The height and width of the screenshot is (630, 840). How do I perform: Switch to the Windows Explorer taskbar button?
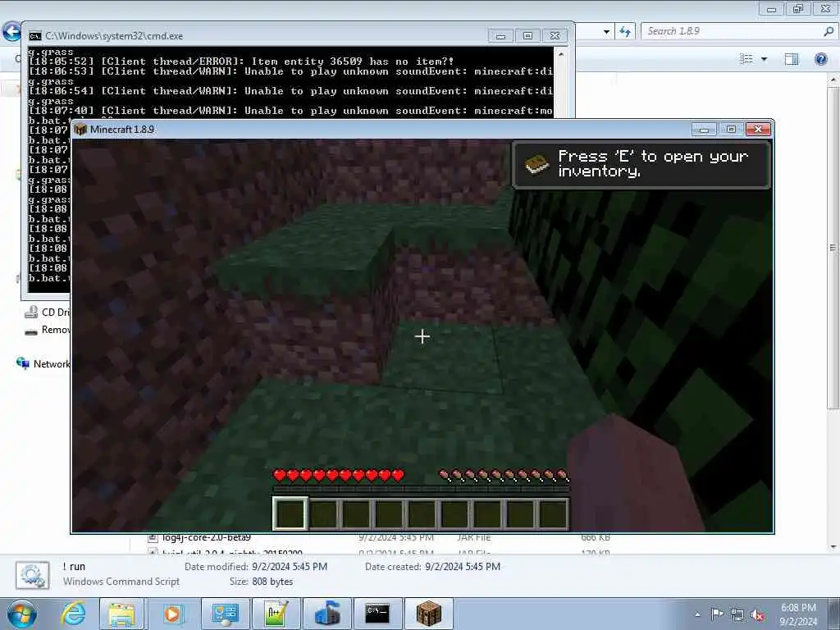121,614
